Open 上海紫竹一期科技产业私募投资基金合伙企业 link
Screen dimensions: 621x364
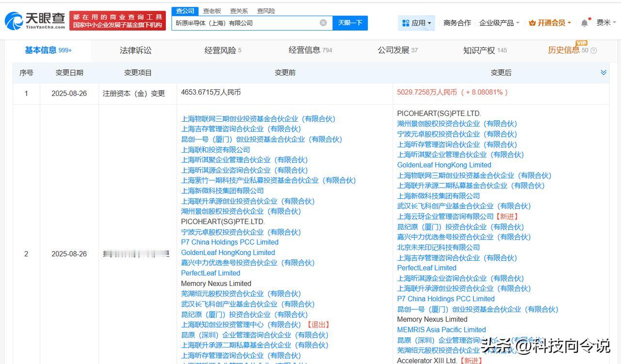pyautogui.click(x=268, y=180)
